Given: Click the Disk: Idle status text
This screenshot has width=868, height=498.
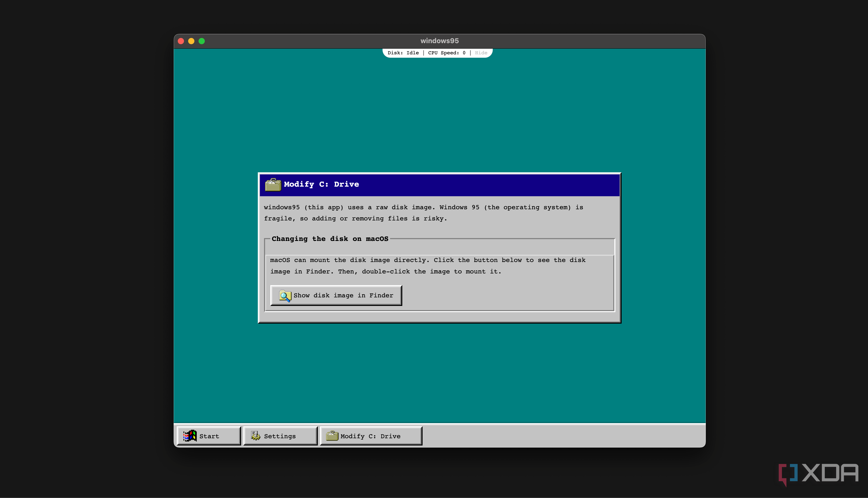Looking at the screenshot, I should pos(403,53).
